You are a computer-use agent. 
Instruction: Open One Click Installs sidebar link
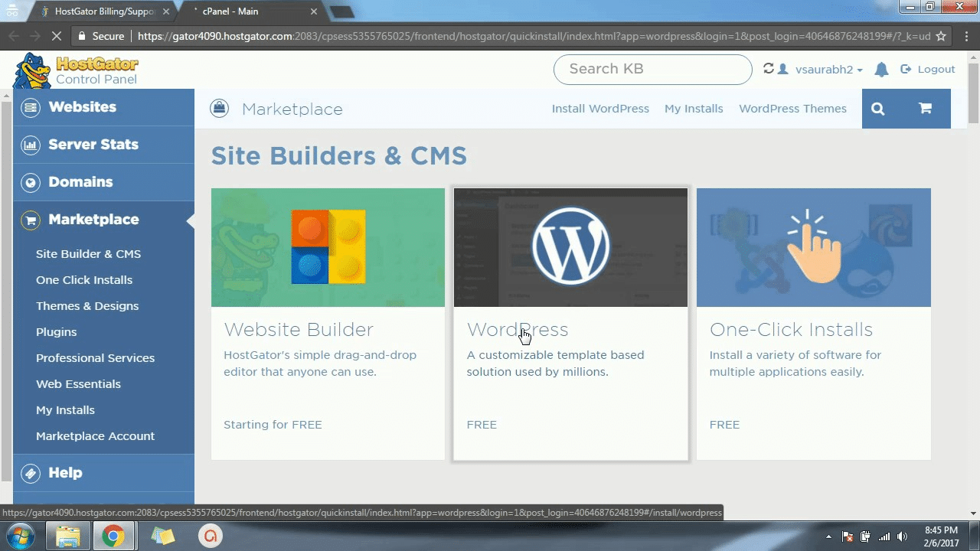(x=84, y=280)
